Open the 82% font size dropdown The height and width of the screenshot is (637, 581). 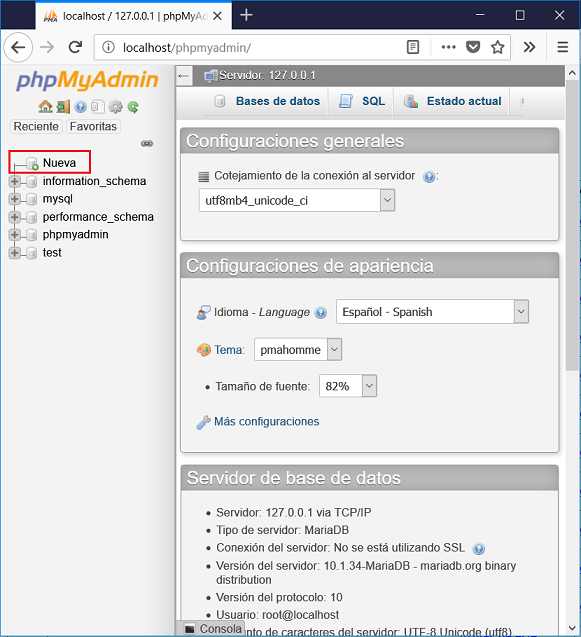point(348,386)
